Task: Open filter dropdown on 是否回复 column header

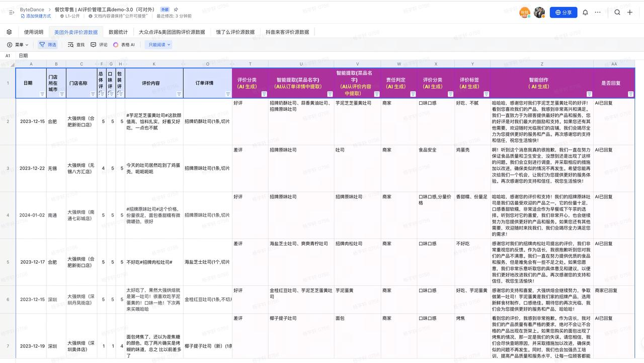Action: click(630, 94)
